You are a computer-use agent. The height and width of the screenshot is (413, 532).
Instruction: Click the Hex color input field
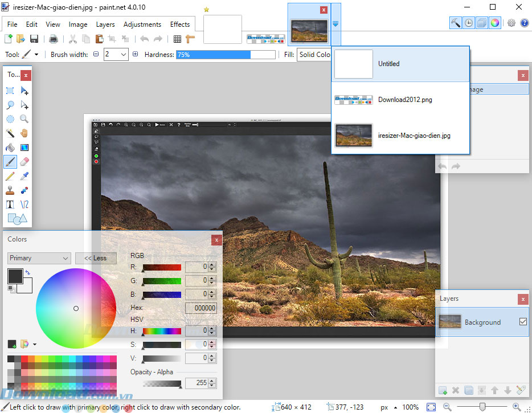point(201,308)
